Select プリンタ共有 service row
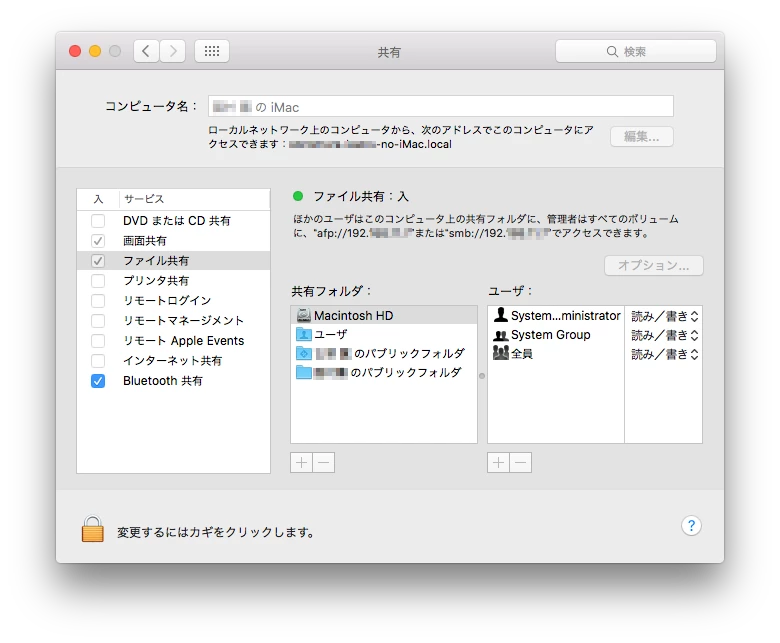This screenshot has height=643, width=780. click(x=174, y=280)
